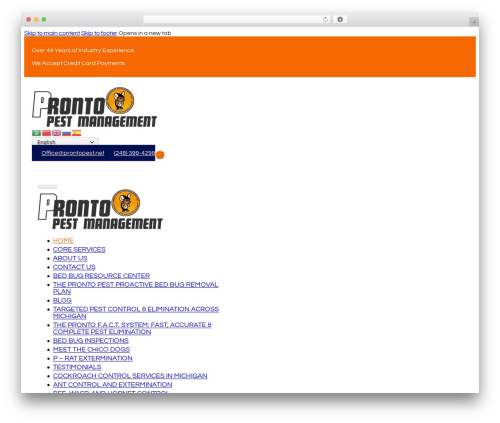Screen dimensions: 500x423
Task: Reload the page using browser refresh icon
Action: point(325,20)
